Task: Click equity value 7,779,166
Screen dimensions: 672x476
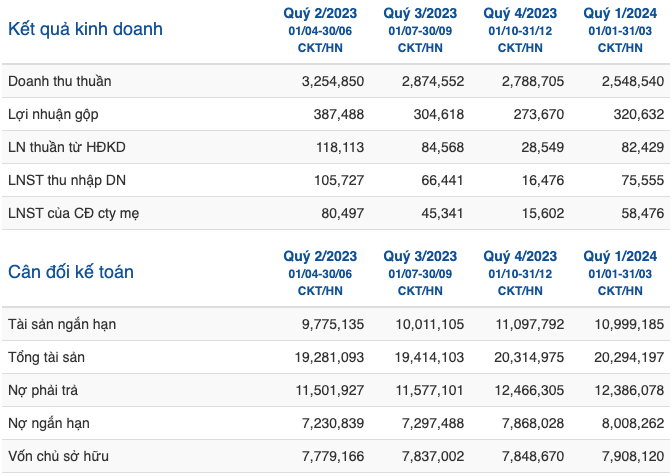Action: [333, 456]
